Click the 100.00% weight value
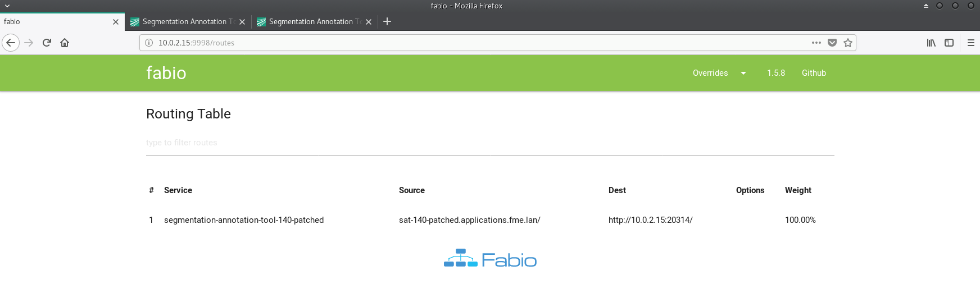Screen dimensions: 980x293 point(800,220)
